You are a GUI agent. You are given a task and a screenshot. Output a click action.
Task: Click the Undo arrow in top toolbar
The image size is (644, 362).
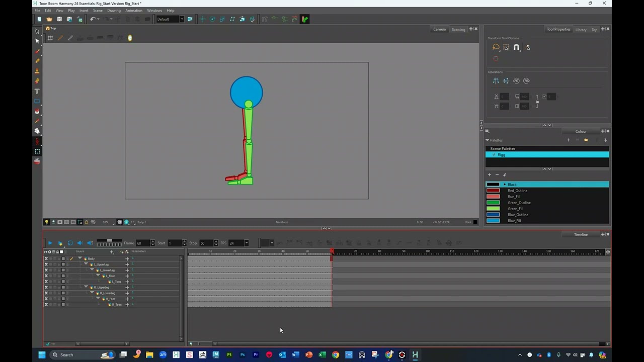click(93, 19)
